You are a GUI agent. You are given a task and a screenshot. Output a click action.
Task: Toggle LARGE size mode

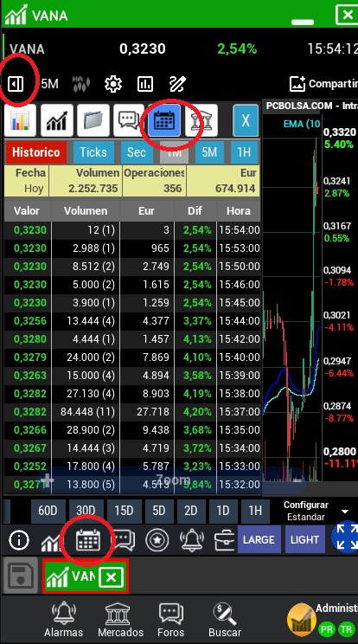(x=259, y=539)
